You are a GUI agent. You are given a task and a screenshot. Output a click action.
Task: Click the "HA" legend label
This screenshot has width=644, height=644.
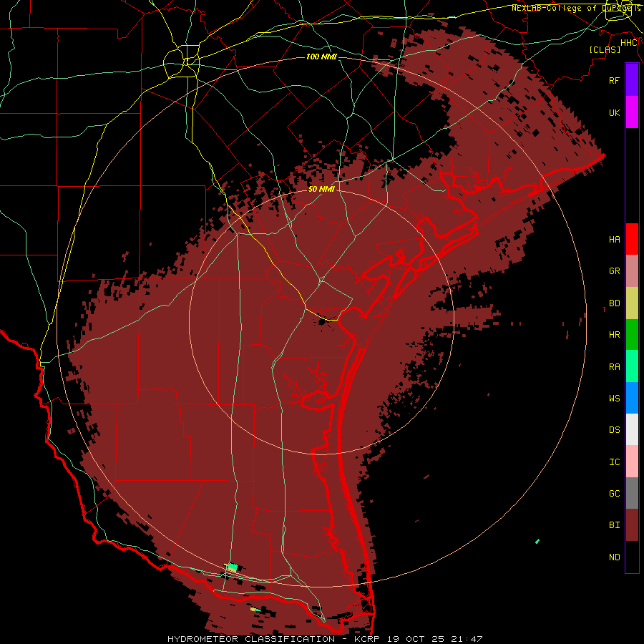pos(614,239)
